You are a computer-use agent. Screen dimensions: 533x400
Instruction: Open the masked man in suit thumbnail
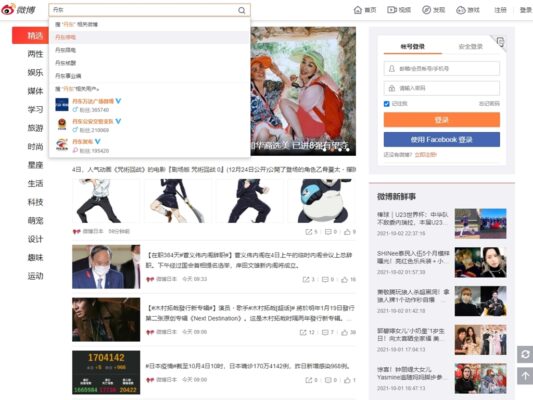[x=106, y=267]
